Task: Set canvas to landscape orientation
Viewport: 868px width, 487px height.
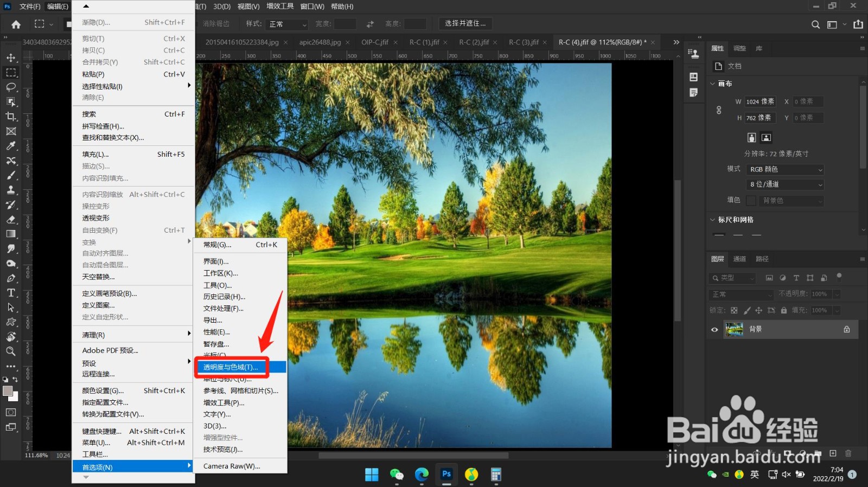Action: tap(766, 138)
